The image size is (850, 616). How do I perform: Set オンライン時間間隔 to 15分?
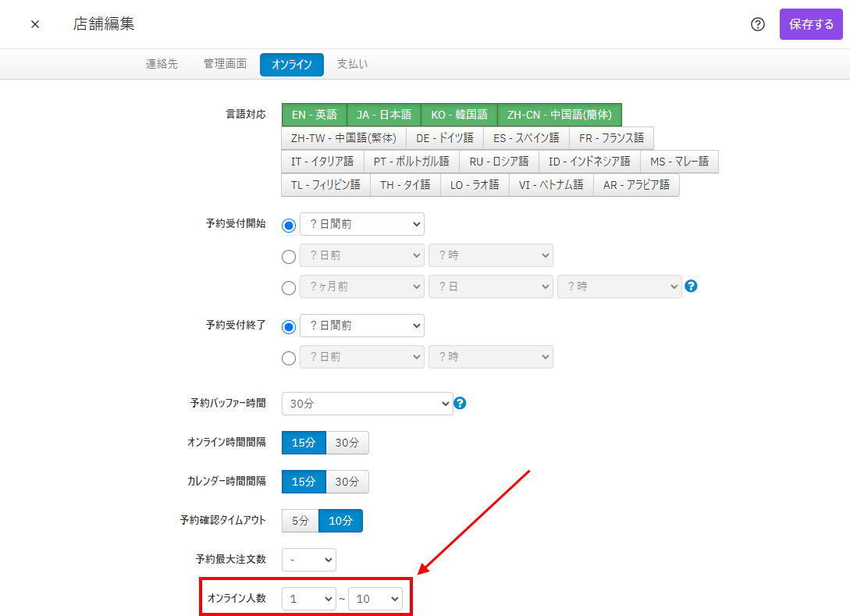click(x=304, y=443)
